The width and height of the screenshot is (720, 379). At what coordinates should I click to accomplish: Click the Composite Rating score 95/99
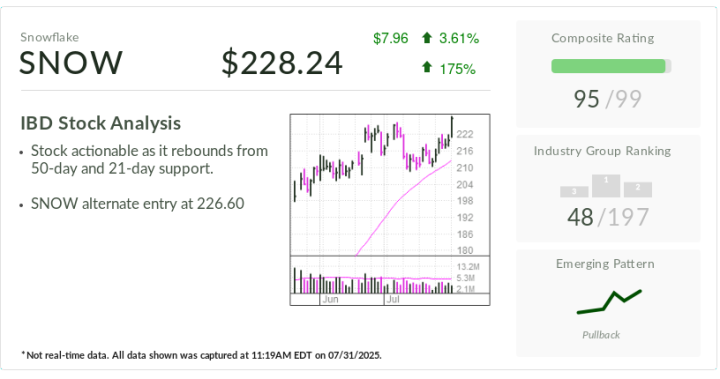608,99
